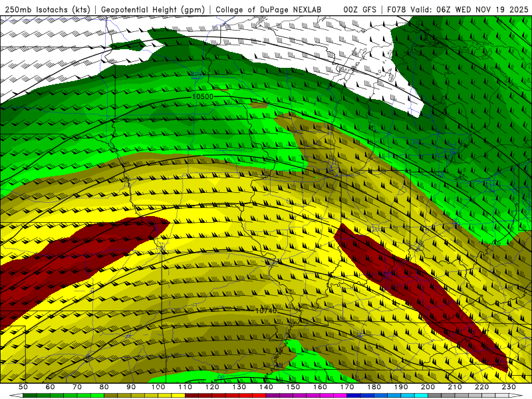Click the 10500 height contour label

203,96
